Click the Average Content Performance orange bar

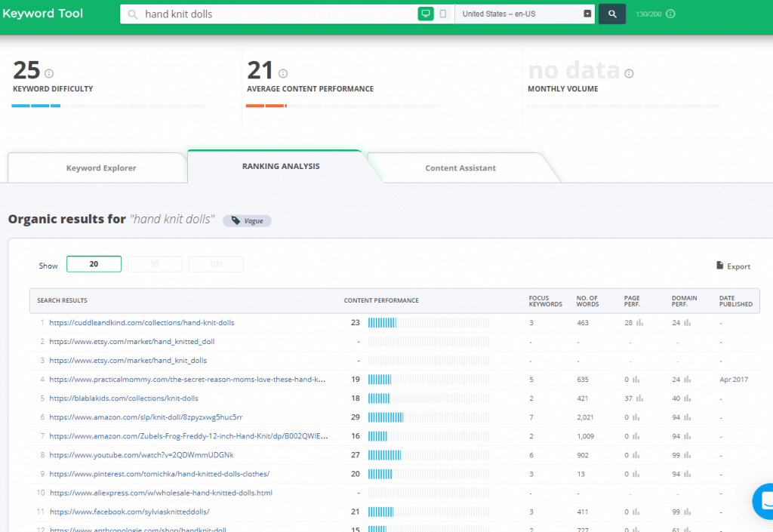pos(266,106)
